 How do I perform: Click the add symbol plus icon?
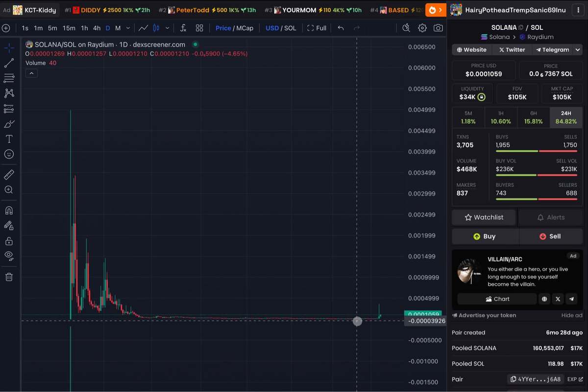(6, 28)
